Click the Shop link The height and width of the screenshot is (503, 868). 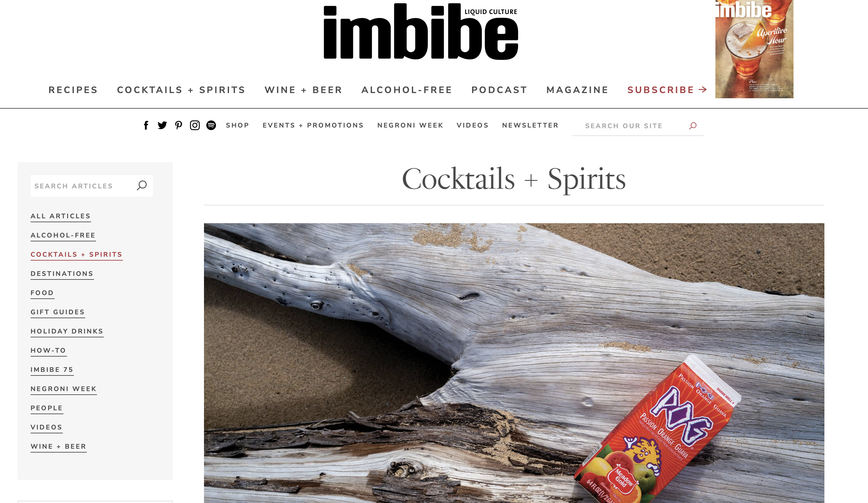click(237, 125)
